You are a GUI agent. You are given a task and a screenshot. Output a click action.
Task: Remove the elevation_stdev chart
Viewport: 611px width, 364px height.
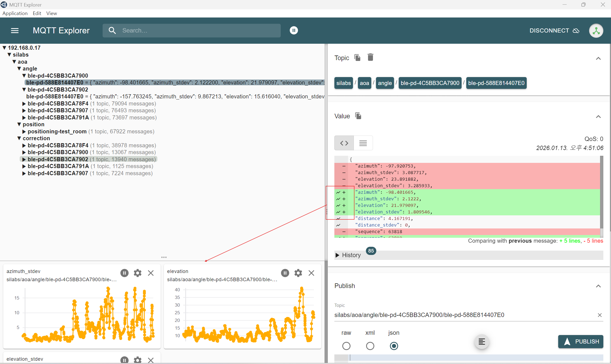tap(151, 360)
